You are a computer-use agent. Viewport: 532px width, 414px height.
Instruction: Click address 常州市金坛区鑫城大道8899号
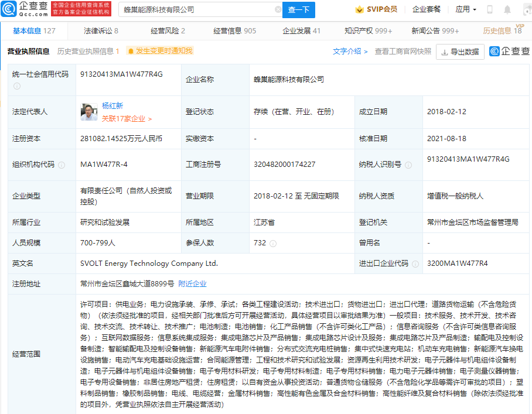[x=127, y=284]
